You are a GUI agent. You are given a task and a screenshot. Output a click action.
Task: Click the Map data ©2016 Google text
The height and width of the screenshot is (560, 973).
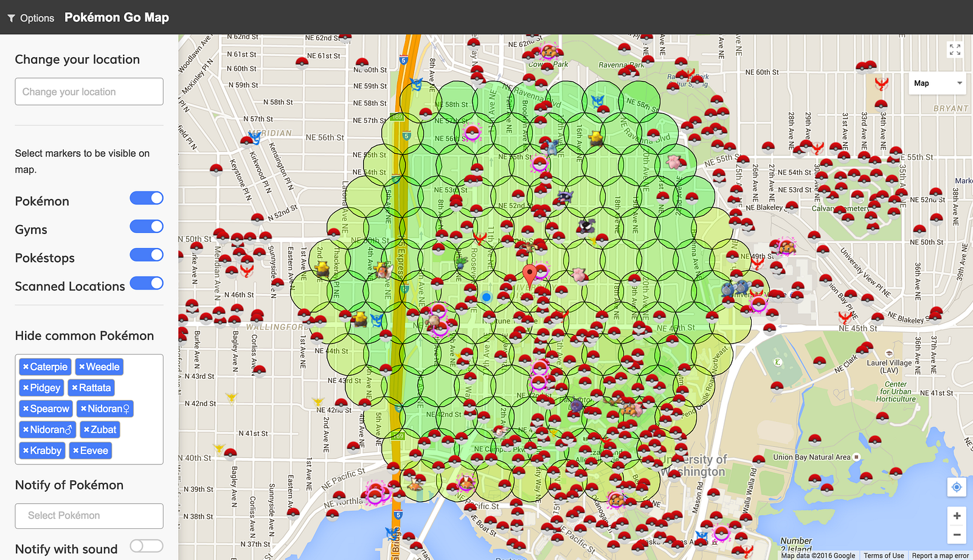click(818, 555)
